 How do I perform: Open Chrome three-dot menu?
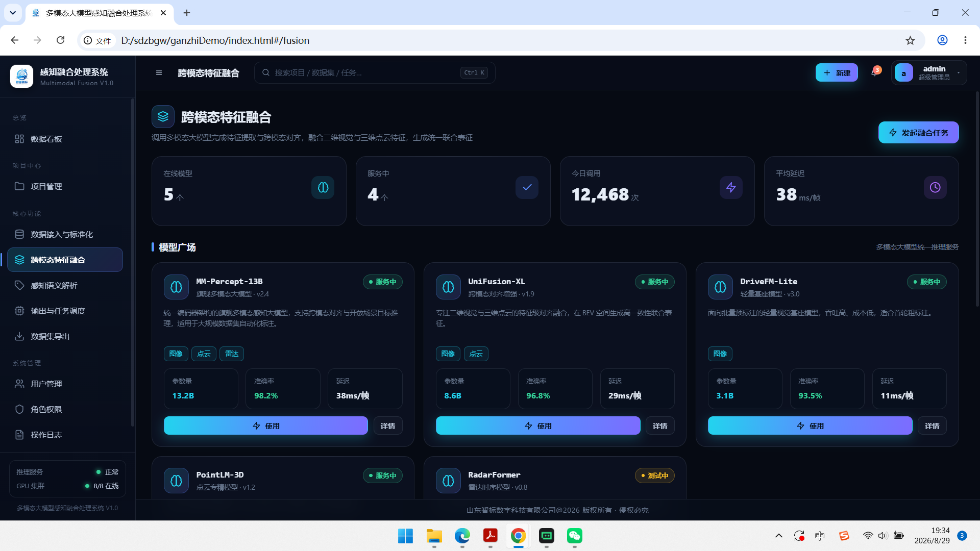click(x=965, y=40)
